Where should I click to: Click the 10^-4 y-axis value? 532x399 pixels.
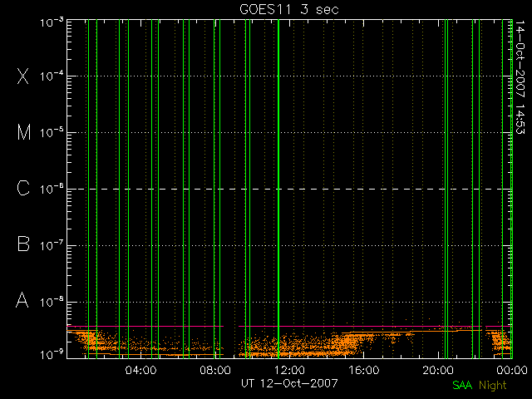(52, 76)
